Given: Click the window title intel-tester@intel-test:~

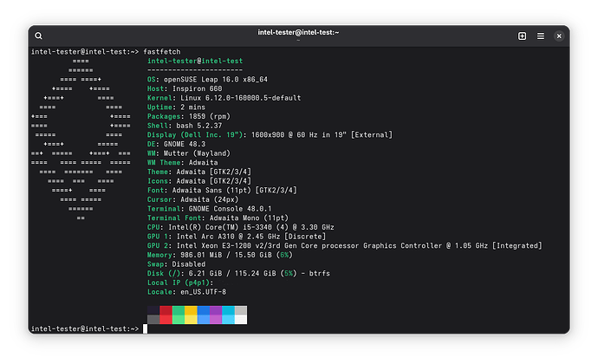Looking at the screenshot, I should [x=298, y=33].
